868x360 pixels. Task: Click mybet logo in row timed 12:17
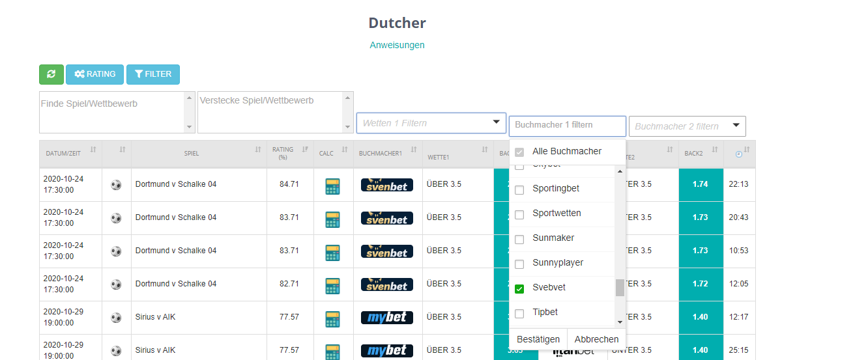[387, 318]
